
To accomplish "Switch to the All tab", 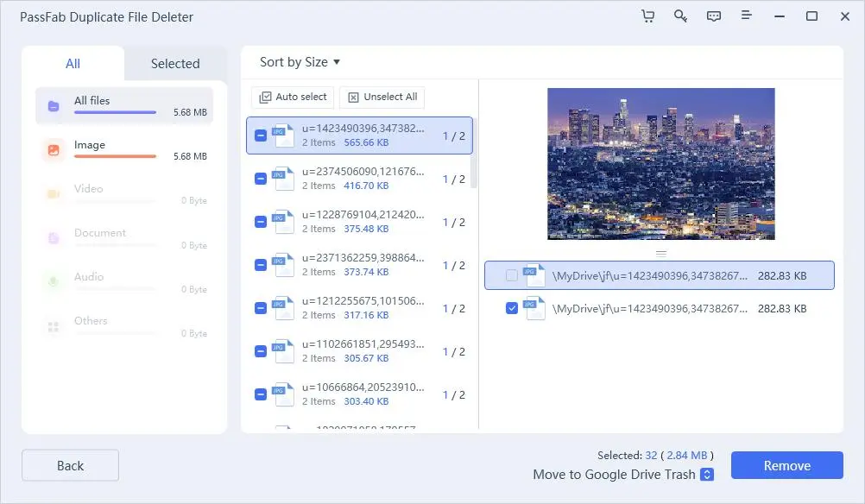I will coord(73,63).
